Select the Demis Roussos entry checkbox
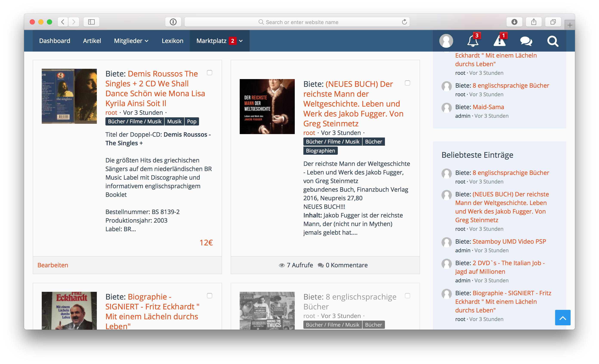The image size is (599, 364). tap(209, 73)
